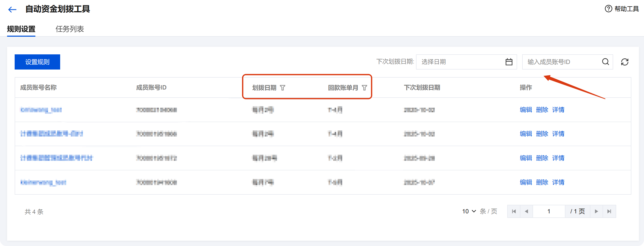
Task: Open the 帮助工具 link
Action: (627, 9)
